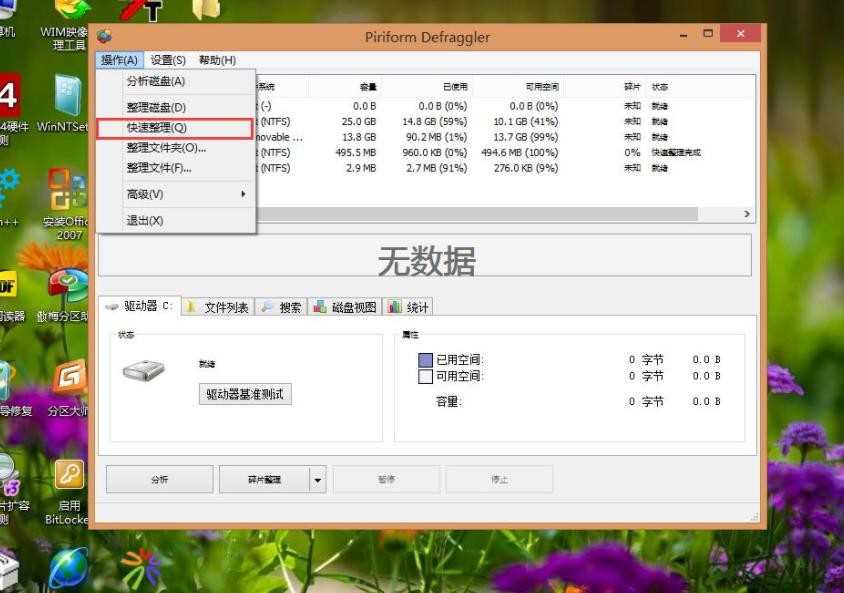Expand the defrag button dropdown arrow
Image resolution: width=844 pixels, height=593 pixels.
pyautogui.click(x=318, y=479)
